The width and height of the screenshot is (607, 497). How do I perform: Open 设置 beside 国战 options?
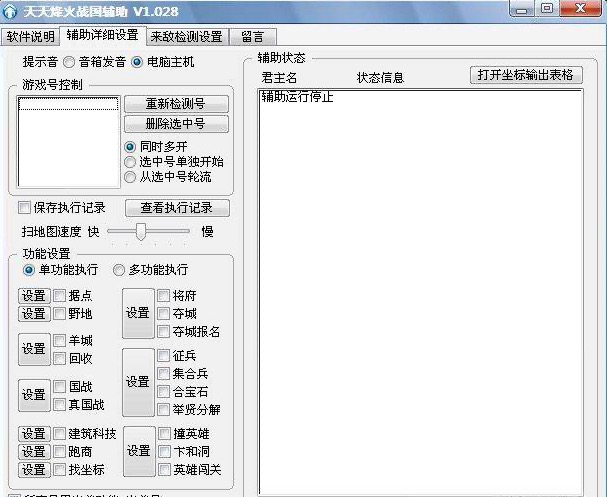(34, 395)
